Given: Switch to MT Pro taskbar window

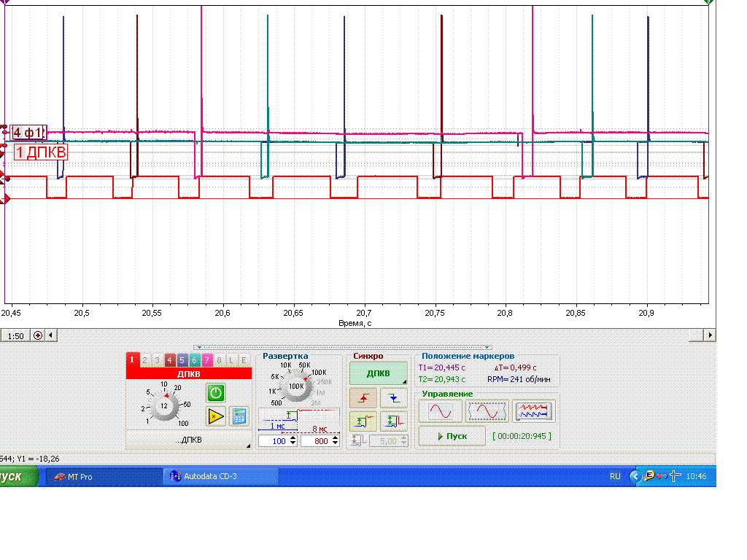Looking at the screenshot, I should [104, 477].
